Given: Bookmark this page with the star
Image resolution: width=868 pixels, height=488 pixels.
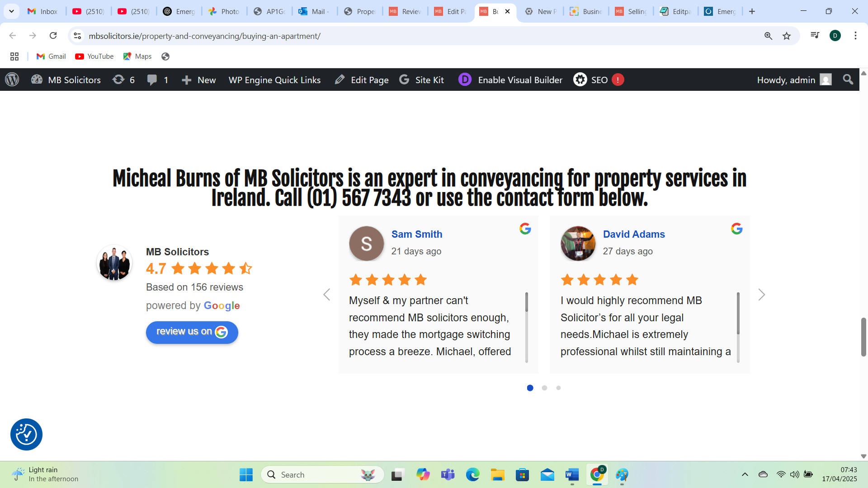Looking at the screenshot, I should [787, 36].
